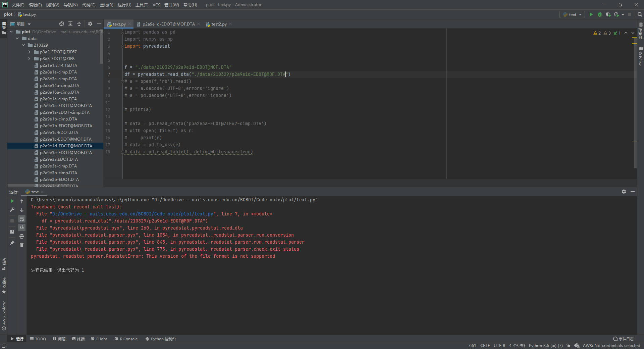This screenshot has width=644, height=349.
Task: Run with coverage using the shield icon
Action: click(x=608, y=14)
